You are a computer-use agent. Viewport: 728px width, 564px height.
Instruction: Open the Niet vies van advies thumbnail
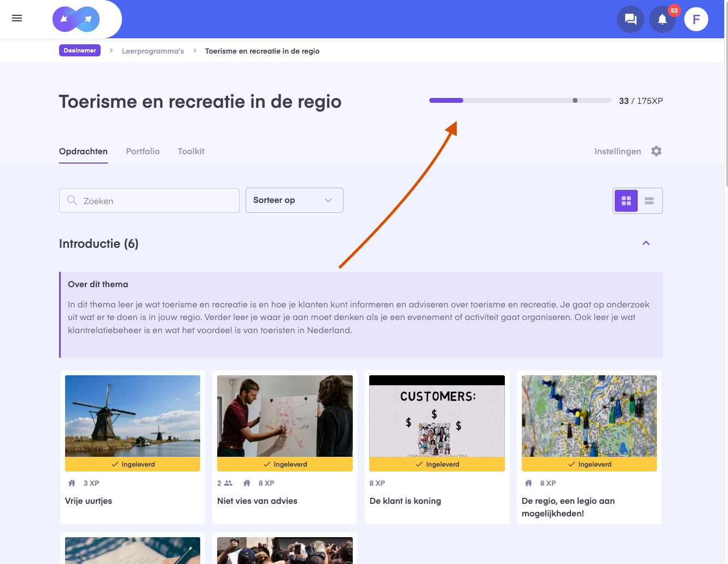[285, 416]
